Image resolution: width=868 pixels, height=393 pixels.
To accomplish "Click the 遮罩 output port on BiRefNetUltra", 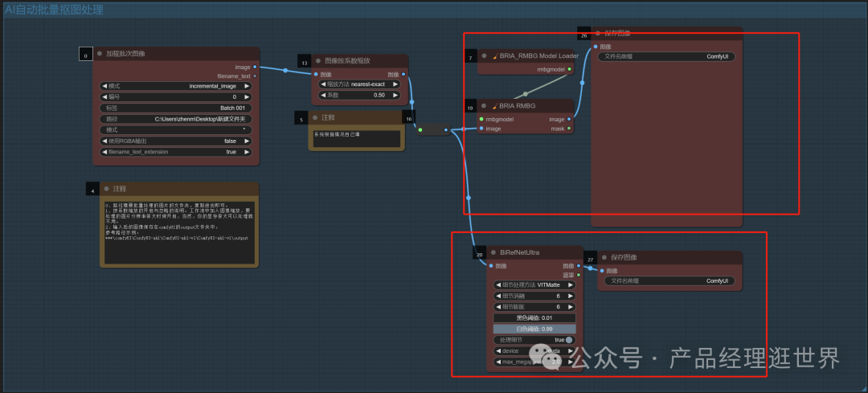I will point(578,274).
